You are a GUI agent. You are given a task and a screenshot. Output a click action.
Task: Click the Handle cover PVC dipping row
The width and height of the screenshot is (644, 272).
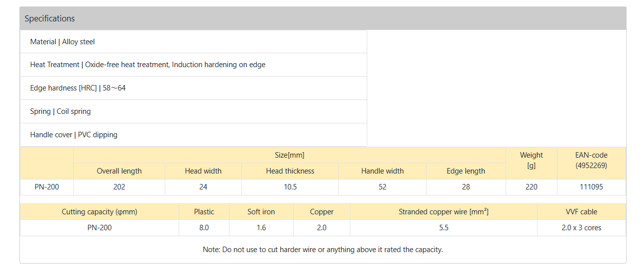coord(194,135)
